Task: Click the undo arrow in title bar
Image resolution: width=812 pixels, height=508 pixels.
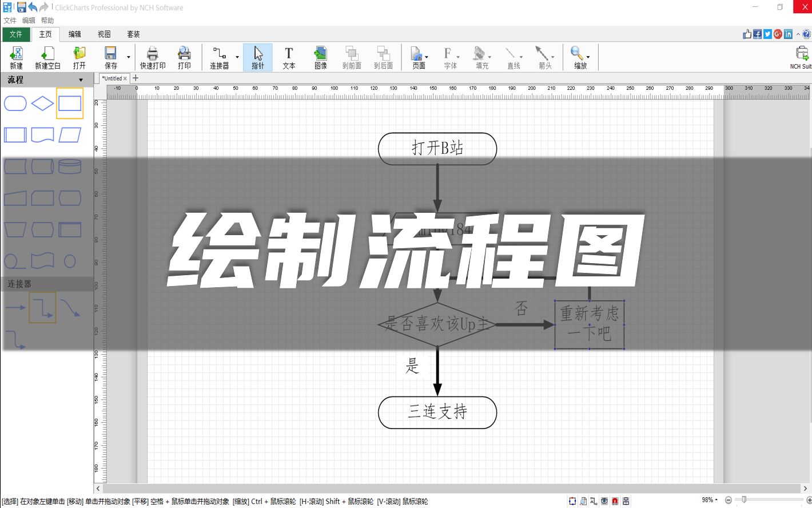Action: click(x=33, y=7)
